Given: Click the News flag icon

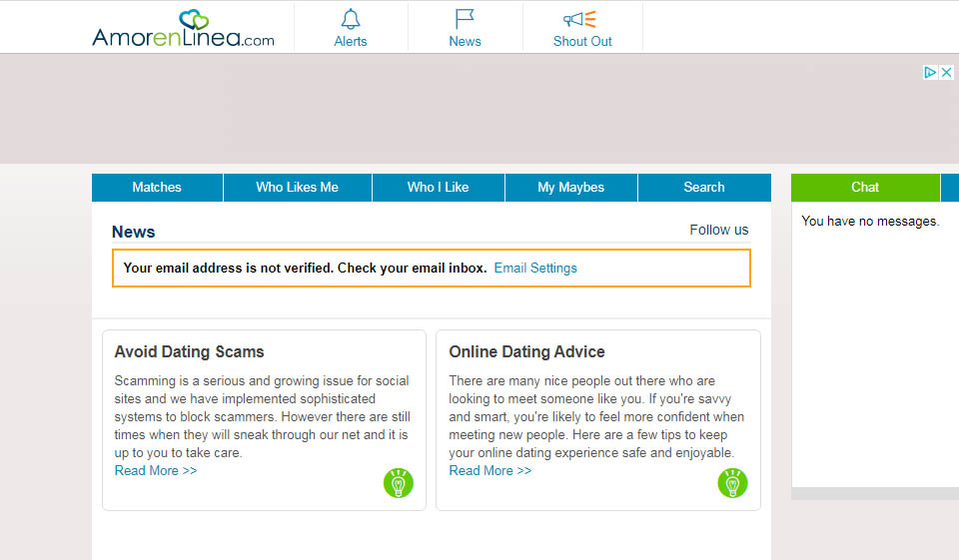Looking at the screenshot, I should point(465,19).
